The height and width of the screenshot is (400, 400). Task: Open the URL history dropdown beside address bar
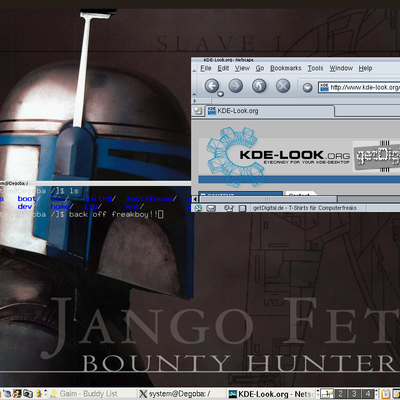tap(307, 87)
